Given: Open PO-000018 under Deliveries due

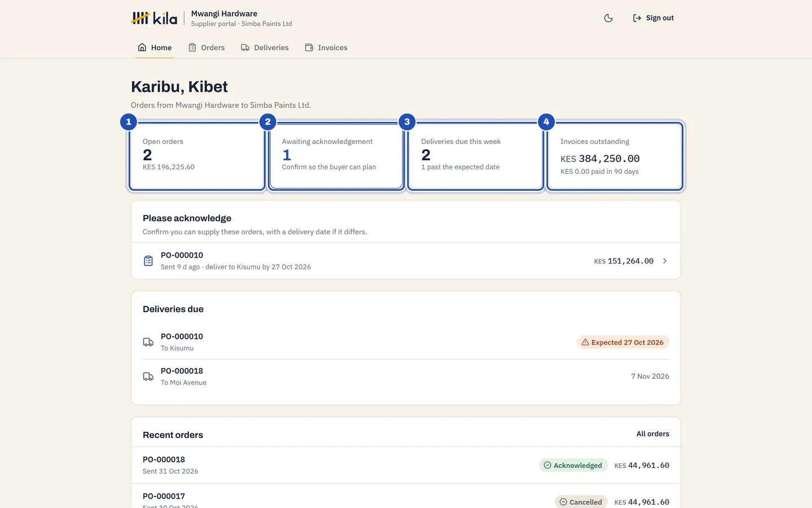Looking at the screenshot, I should 182,371.
